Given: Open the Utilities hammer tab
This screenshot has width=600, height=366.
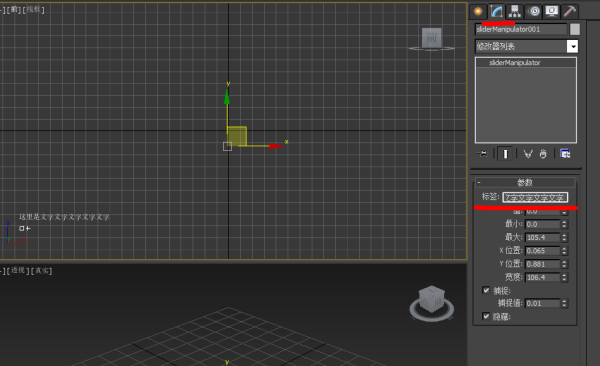Looking at the screenshot, I should click(x=570, y=11).
